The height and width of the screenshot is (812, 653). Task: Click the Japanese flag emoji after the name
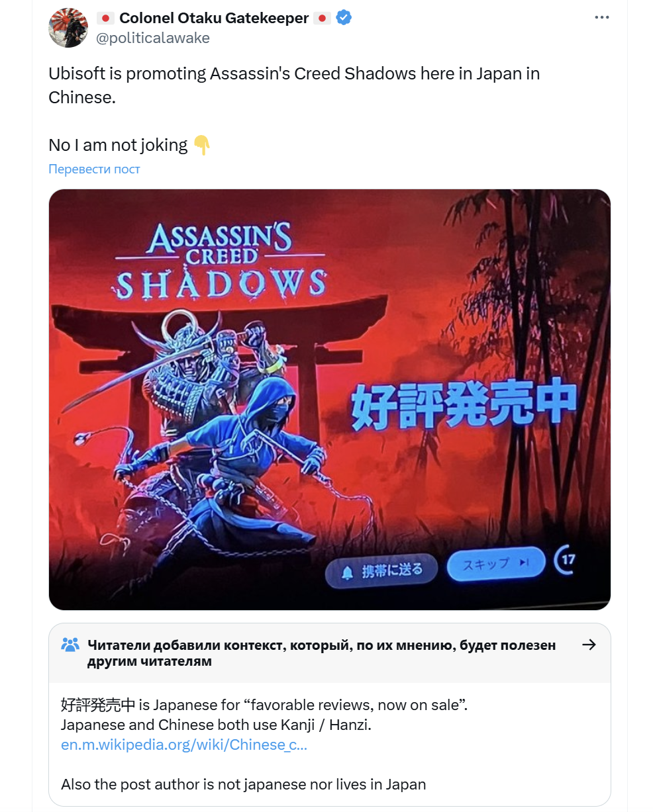323,18
